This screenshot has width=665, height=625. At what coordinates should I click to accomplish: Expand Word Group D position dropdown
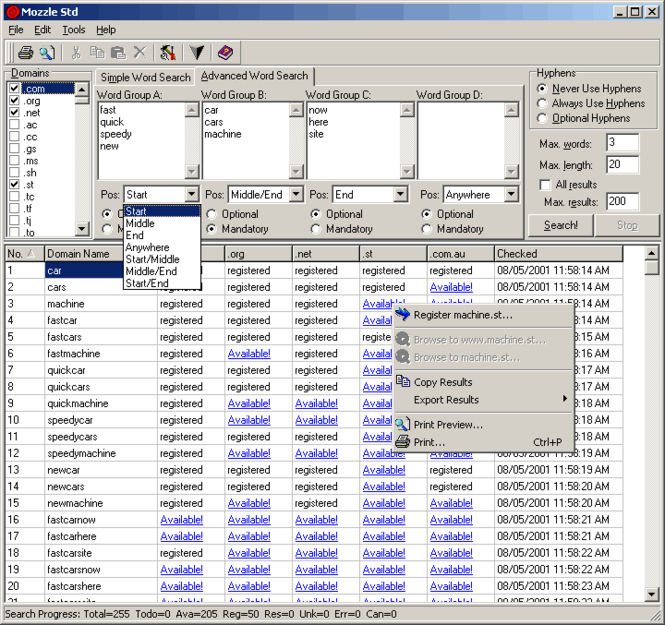(x=511, y=195)
